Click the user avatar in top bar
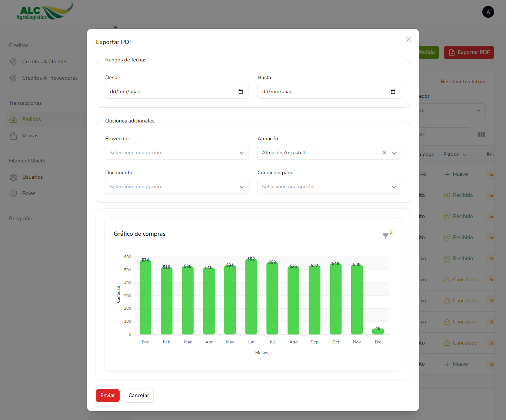Viewport: 506px width, 420px height. (x=488, y=12)
